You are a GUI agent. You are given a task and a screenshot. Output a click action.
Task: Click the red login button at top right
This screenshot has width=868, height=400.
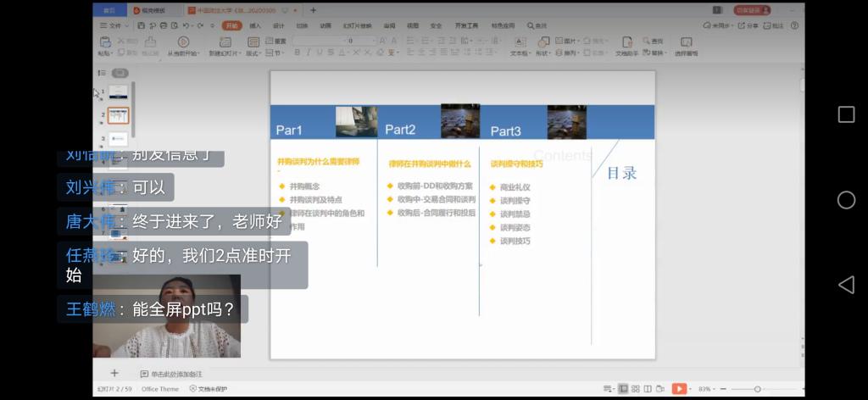click(x=752, y=10)
